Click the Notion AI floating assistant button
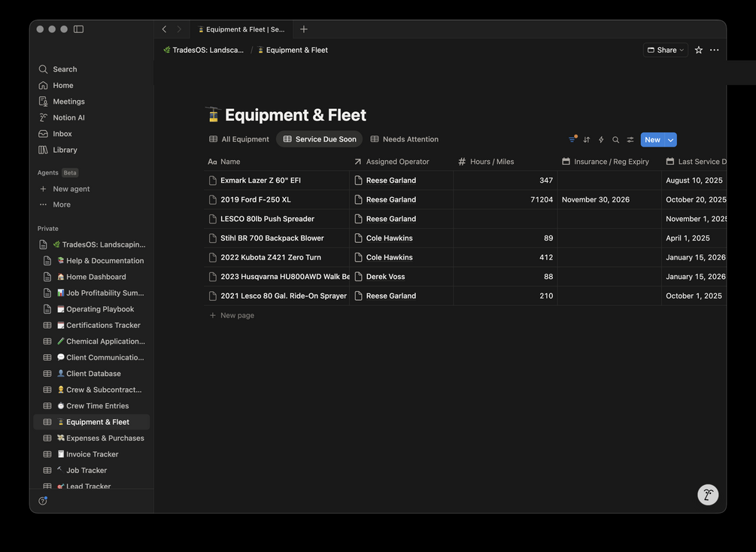Image resolution: width=756 pixels, height=552 pixels. point(707,495)
